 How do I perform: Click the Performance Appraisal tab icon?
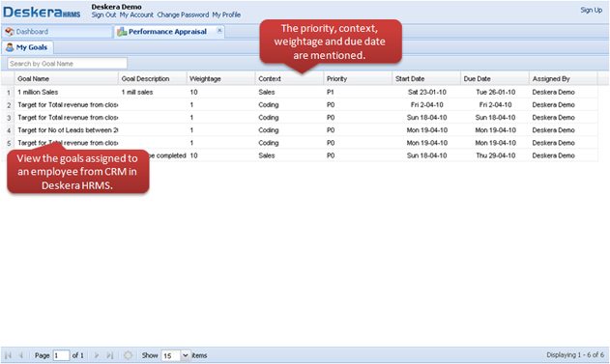click(x=122, y=32)
